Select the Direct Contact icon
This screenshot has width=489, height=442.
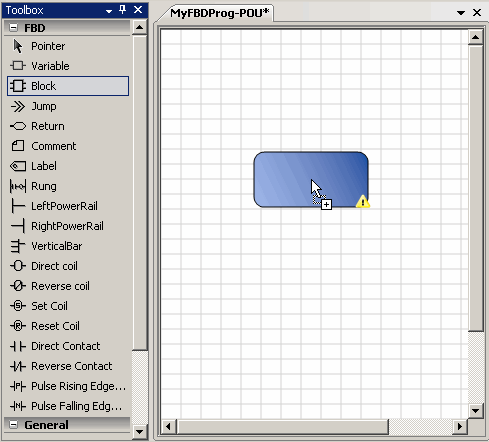(18, 346)
